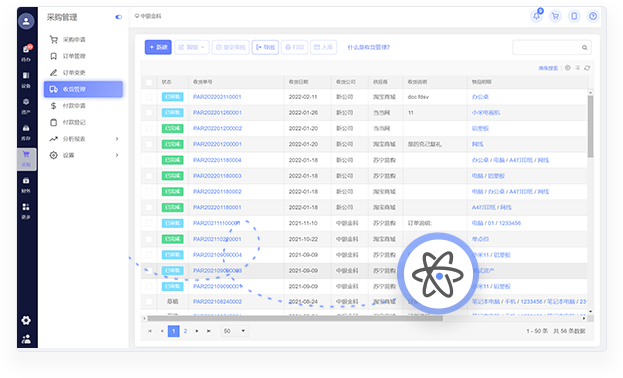
Task: Click the blue 新建 button
Action: click(x=158, y=47)
